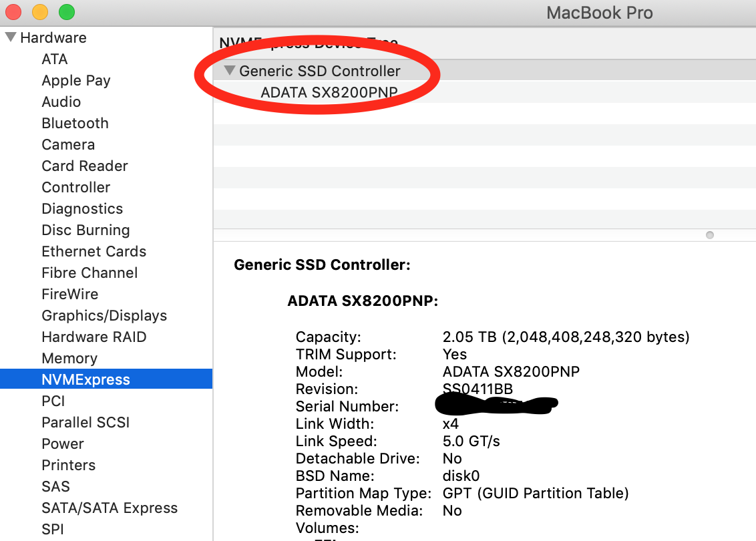
Task: Click the bold Generic SSD Controller heading
Action: (322, 264)
